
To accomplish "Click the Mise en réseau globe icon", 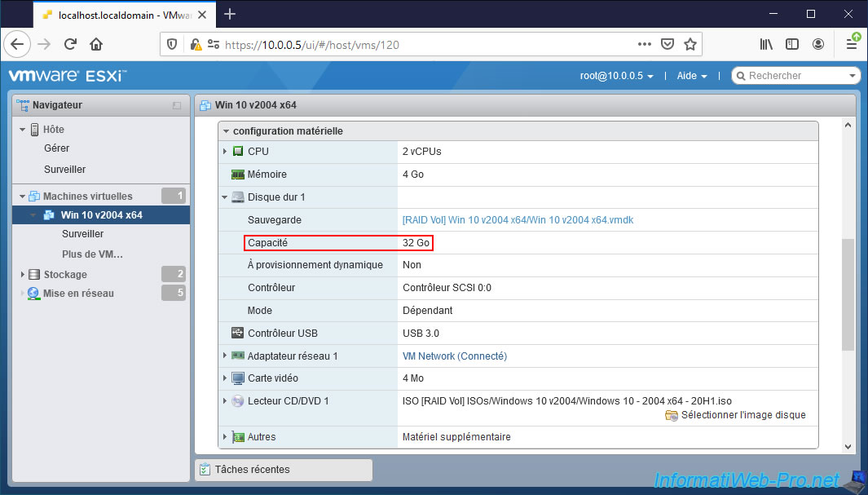I will pos(33,294).
